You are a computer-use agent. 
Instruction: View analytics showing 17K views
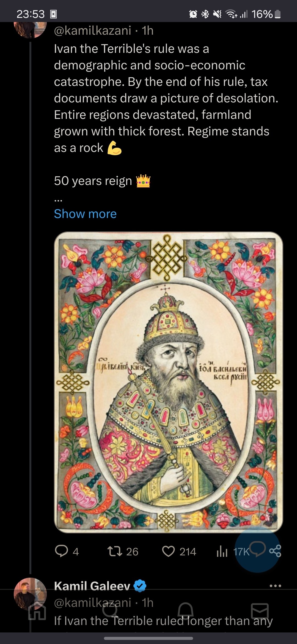tap(233, 551)
